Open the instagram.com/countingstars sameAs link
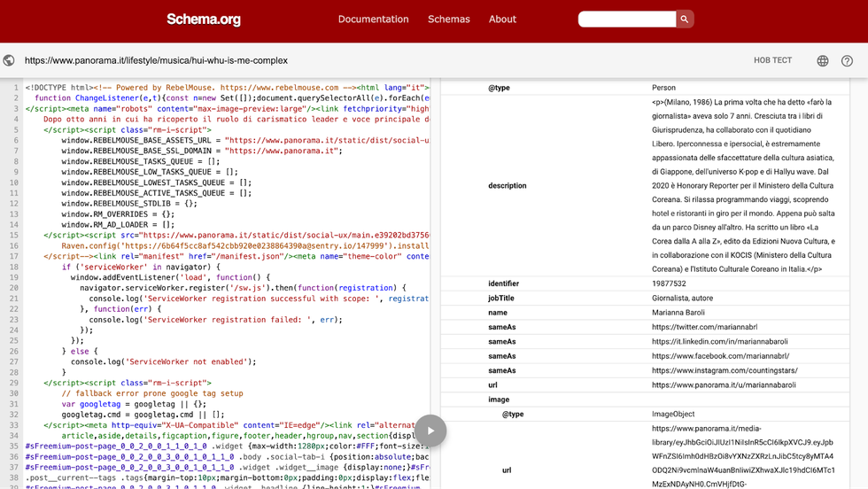This screenshot has height=489, width=868. (x=725, y=370)
